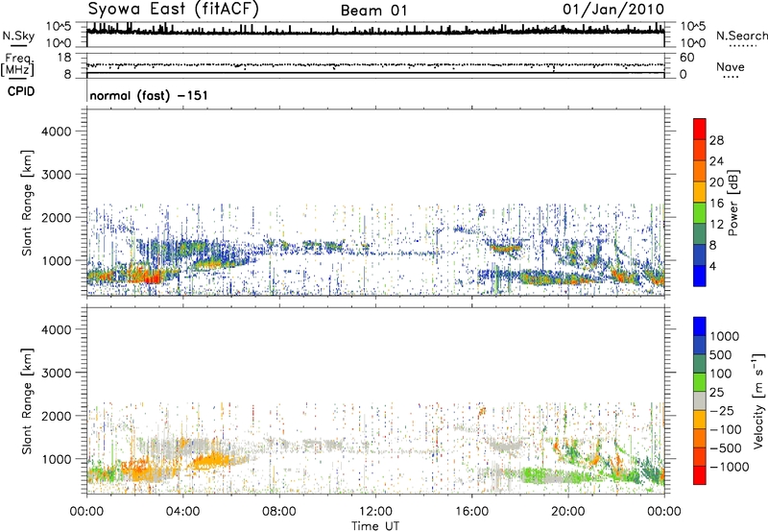Image resolution: width=768 pixels, height=532 pixels.
Task: Click the "04:00" time axis label
Action: [x=182, y=512]
